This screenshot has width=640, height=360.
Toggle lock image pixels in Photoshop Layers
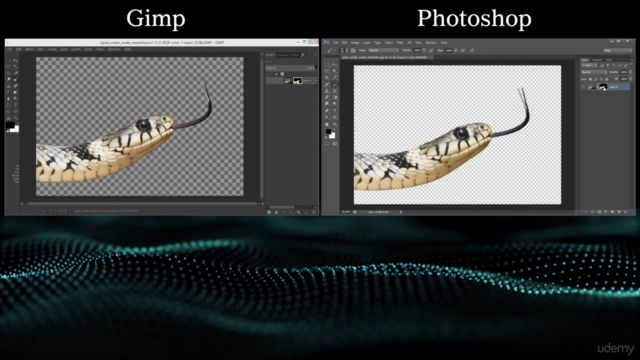click(596, 79)
